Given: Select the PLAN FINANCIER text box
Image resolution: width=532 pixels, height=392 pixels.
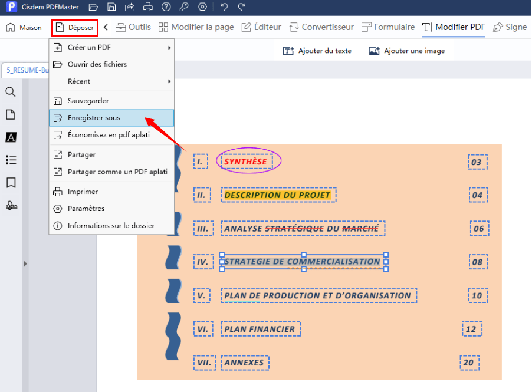Looking at the screenshot, I should click(x=260, y=329).
